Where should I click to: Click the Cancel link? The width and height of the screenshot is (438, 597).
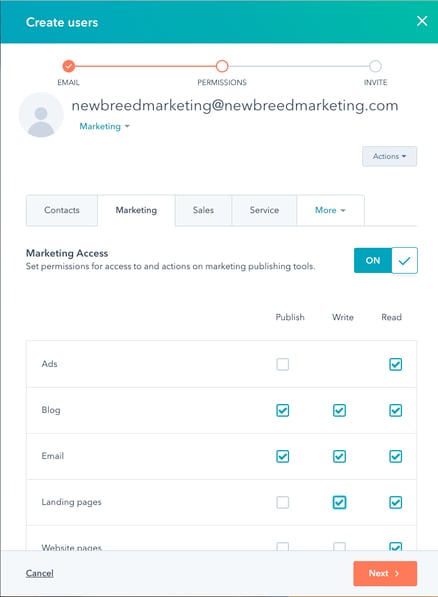click(40, 573)
